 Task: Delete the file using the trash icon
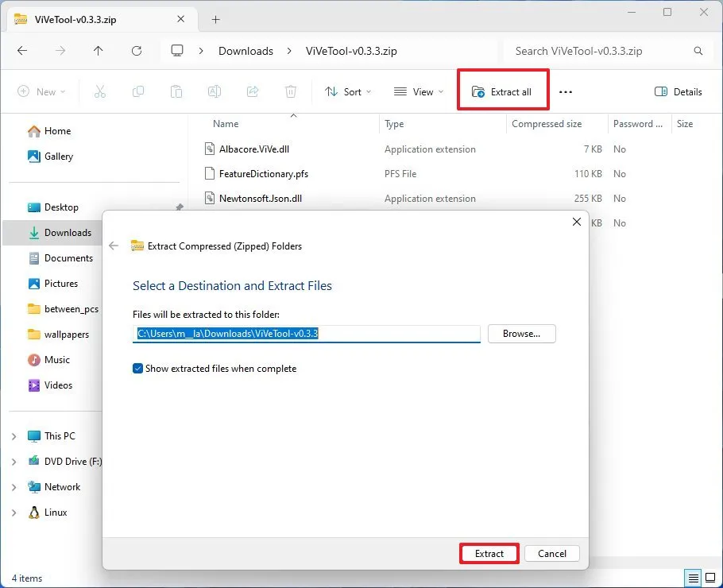(291, 91)
